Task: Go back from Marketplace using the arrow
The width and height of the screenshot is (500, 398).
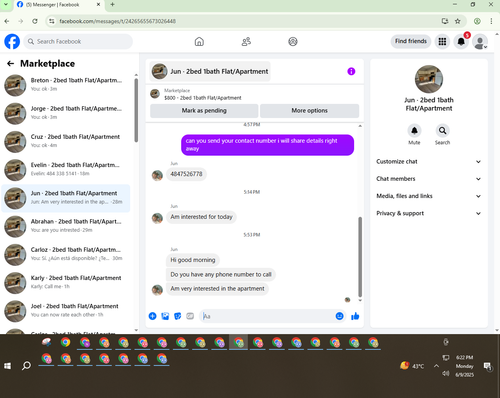Action: click(11, 63)
